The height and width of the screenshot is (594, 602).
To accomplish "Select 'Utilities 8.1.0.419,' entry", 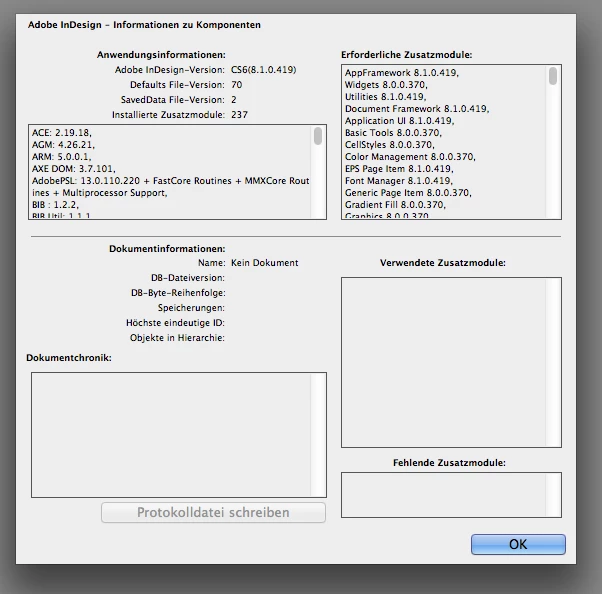I will click(385, 96).
